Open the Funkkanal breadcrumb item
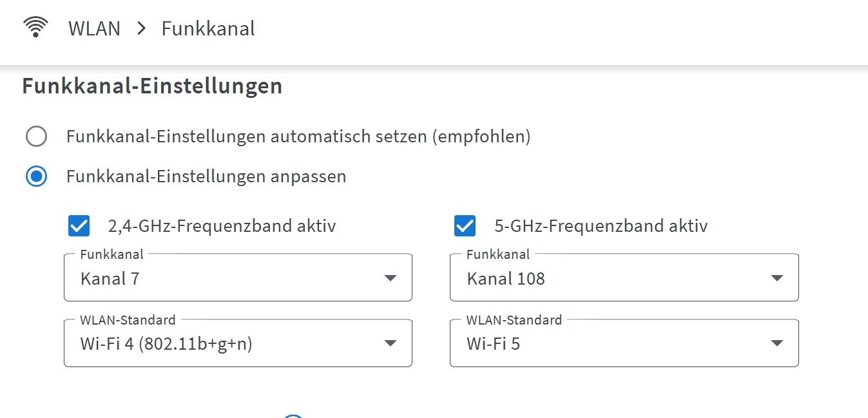The height and width of the screenshot is (418, 868). [208, 29]
